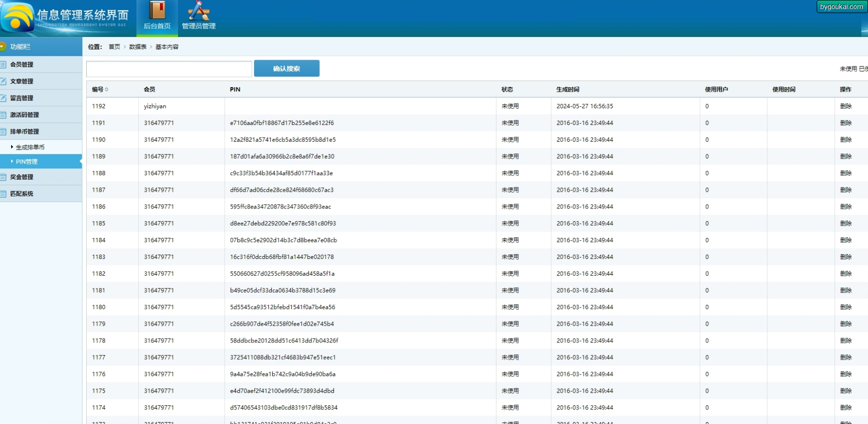Click the 文章管理 pencil icon
The width and height of the screenshot is (868, 424).
click(3, 81)
